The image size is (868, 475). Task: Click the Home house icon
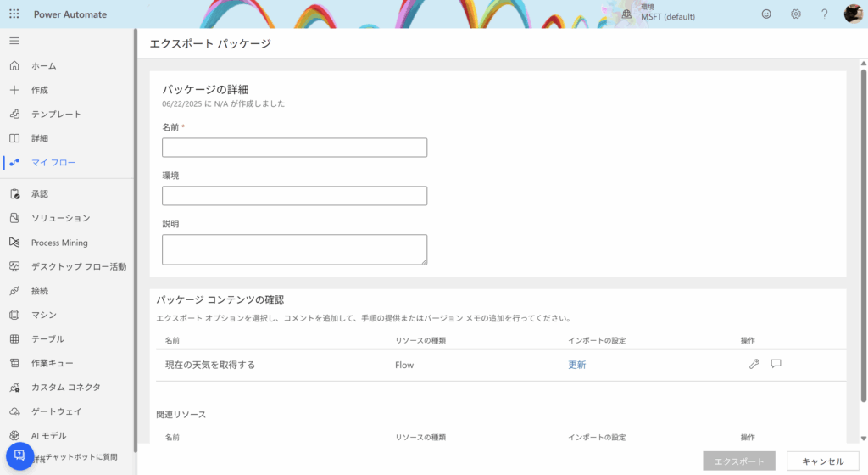click(14, 65)
